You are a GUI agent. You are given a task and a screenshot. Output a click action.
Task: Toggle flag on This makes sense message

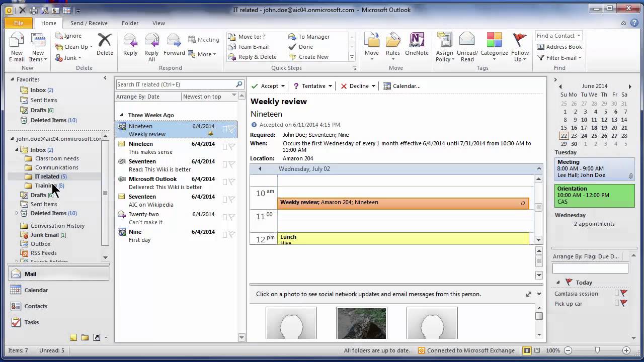pos(231,146)
